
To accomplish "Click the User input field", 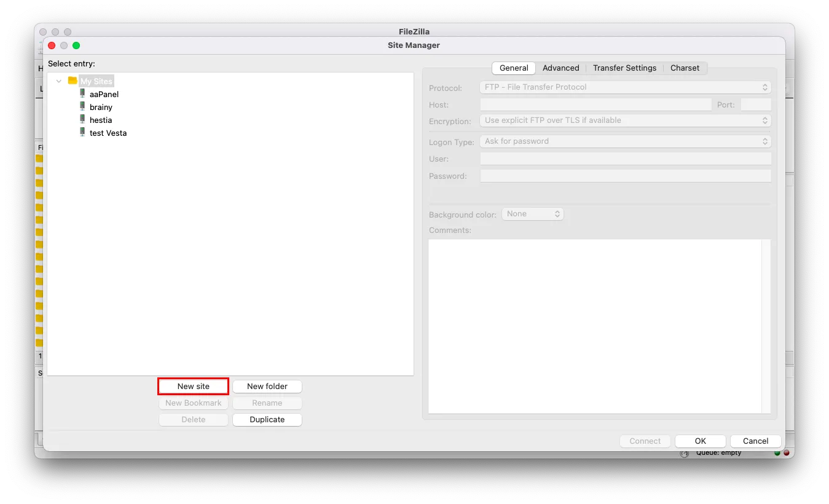I will point(625,159).
